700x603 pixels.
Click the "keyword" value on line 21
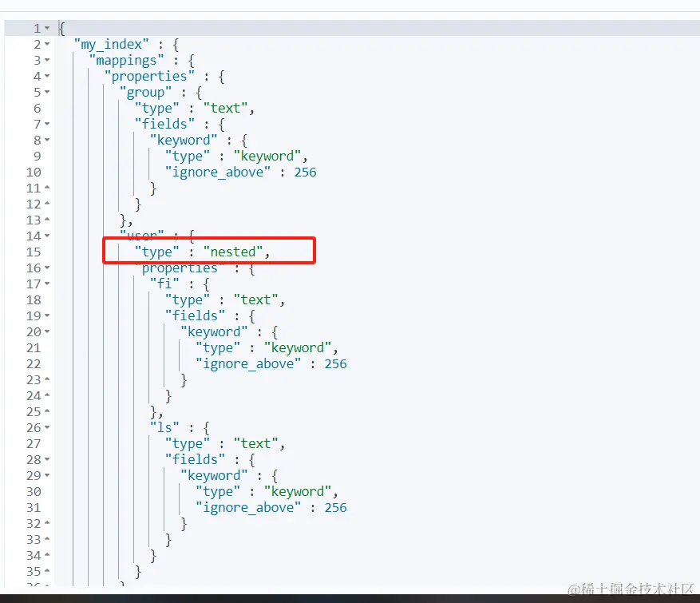298,348
